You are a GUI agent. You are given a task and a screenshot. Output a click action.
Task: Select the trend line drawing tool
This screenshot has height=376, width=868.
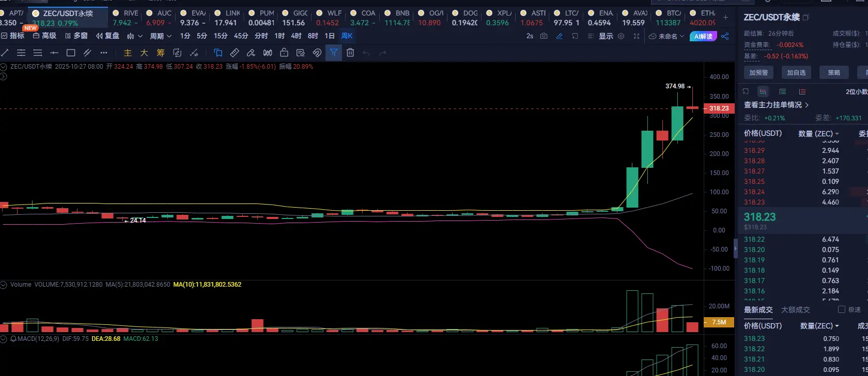(5, 53)
